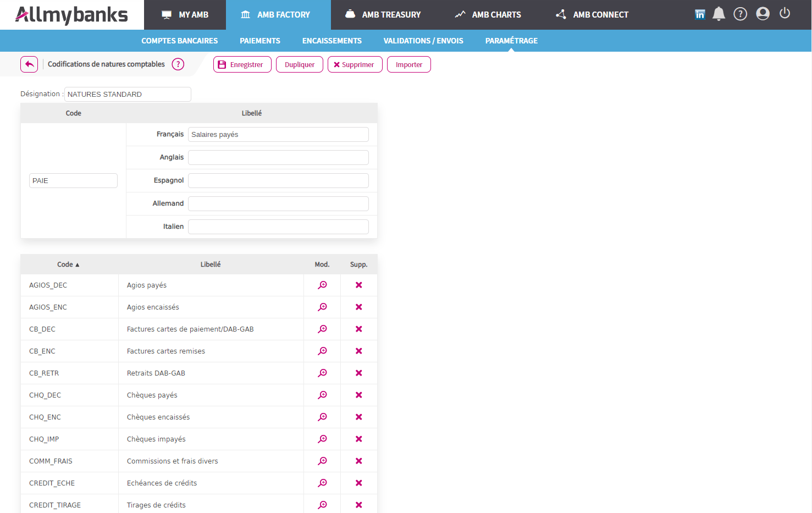Select the CREDIT_TIRAGE code cell
This screenshot has width=812, height=513.
(70, 505)
